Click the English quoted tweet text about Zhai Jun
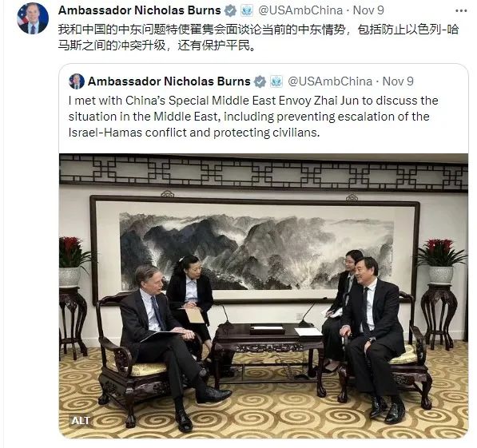 253,117
